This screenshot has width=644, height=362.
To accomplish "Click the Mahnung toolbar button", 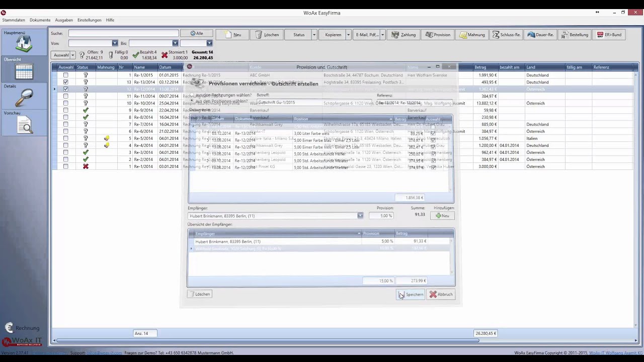I will (472, 35).
